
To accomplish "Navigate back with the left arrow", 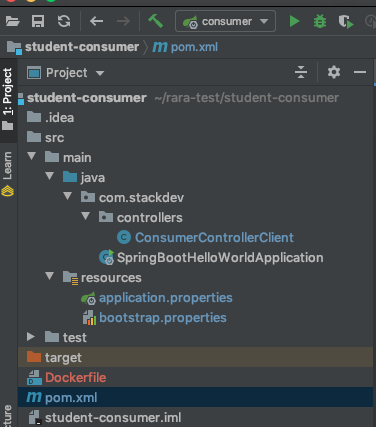I will coord(96,22).
